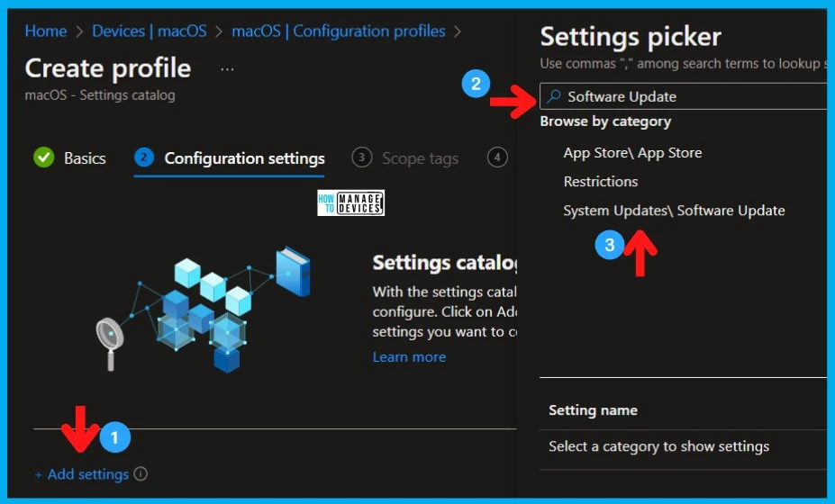The width and height of the screenshot is (835, 504).
Task: Click 'Select a category to show settings' text
Action: click(x=659, y=446)
